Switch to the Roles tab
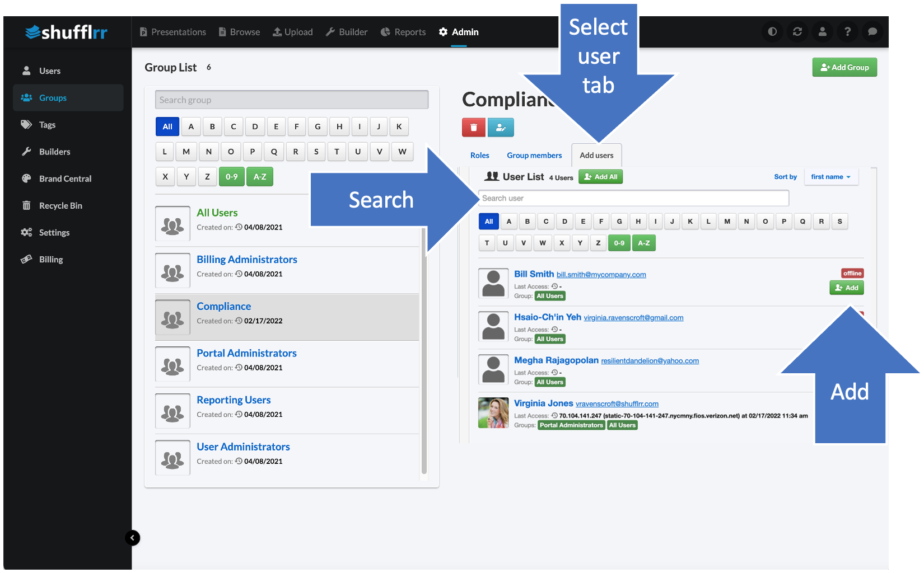The width and height of the screenshot is (924, 573). 480,156
